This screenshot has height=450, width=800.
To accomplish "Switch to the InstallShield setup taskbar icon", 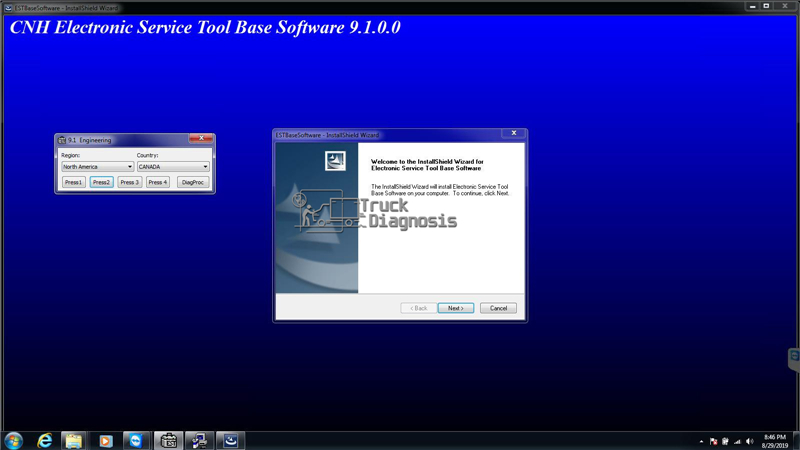I will (231, 440).
